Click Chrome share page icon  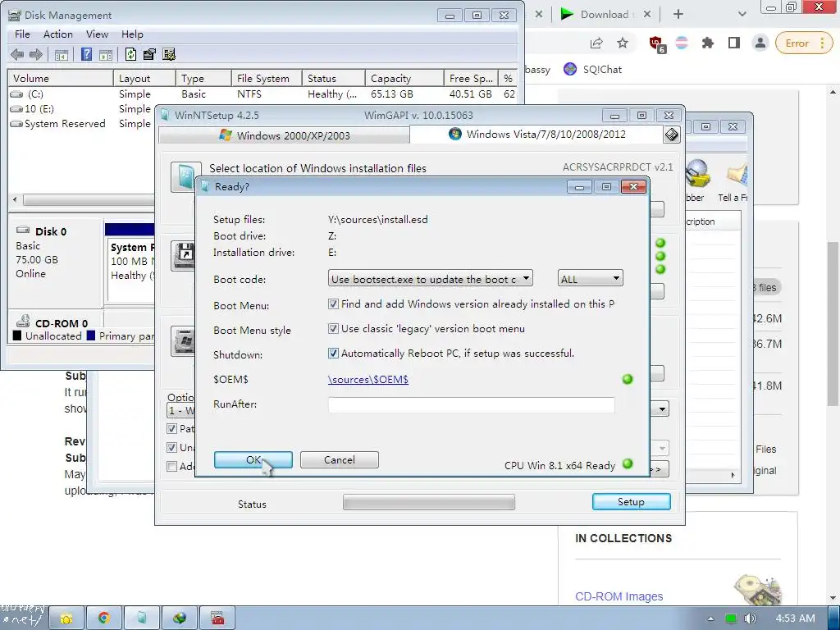[596, 43]
